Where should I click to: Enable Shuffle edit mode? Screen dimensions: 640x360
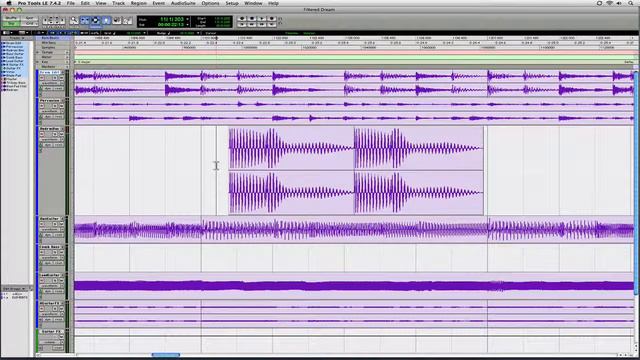coord(11,18)
